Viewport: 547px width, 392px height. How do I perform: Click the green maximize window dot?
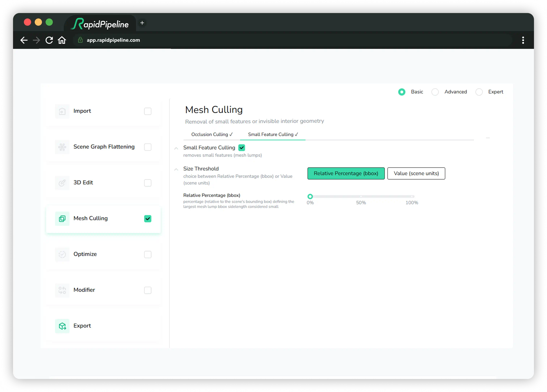(x=49, y=22)
